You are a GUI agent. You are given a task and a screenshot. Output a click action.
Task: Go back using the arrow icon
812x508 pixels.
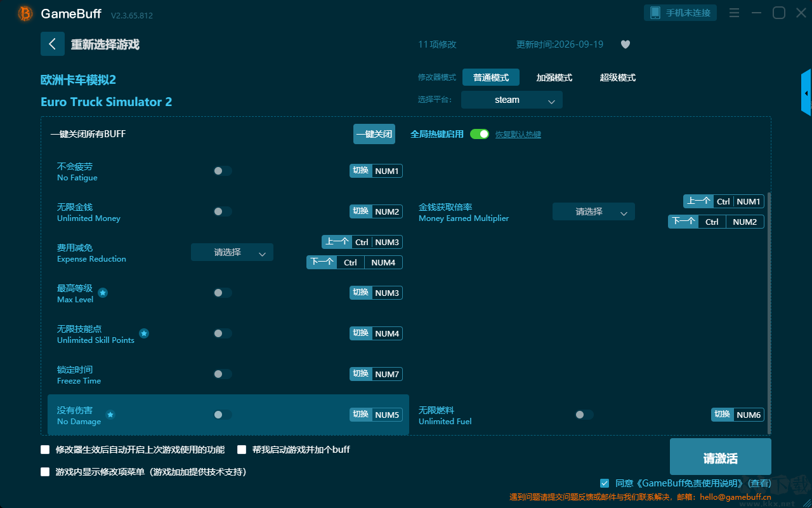[53, 44]
